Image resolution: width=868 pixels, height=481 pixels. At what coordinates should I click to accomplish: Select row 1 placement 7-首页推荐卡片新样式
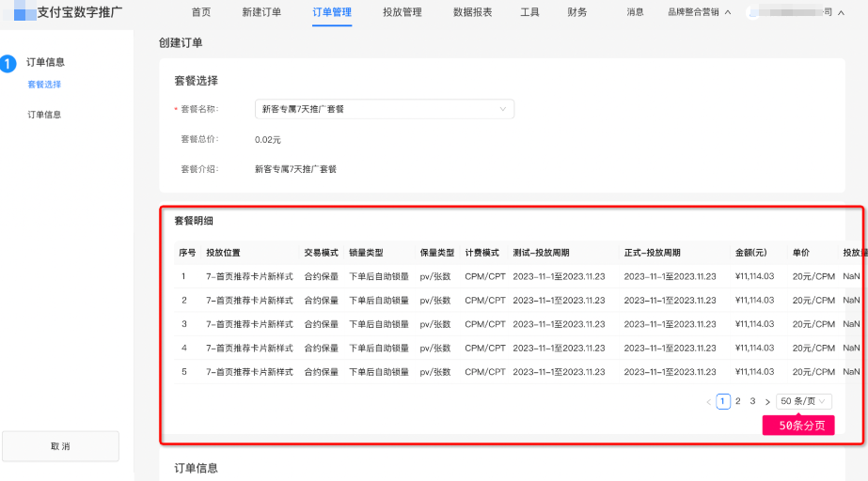[x=249, y=276]
